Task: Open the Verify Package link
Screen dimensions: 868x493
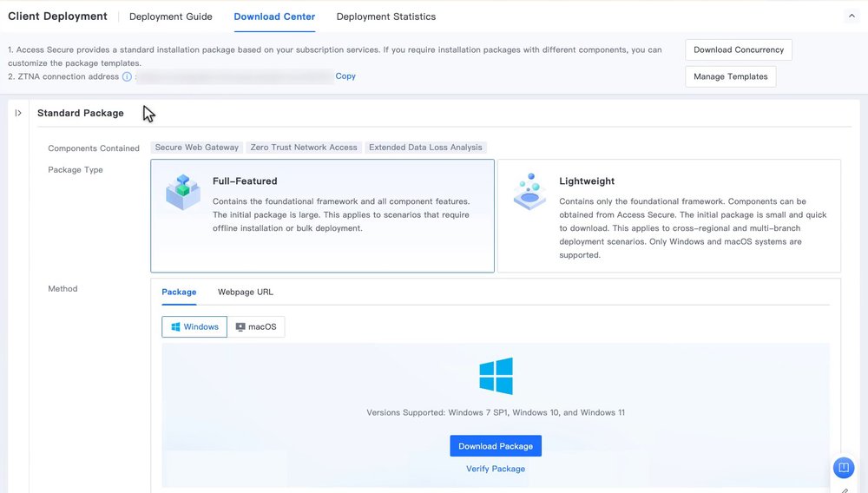Action: point(496,469)
